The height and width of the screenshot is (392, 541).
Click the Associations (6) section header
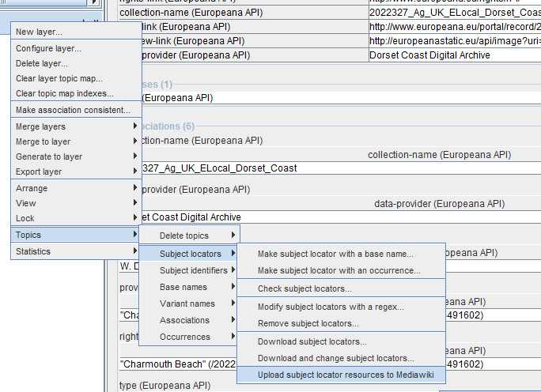pos(168,126)
